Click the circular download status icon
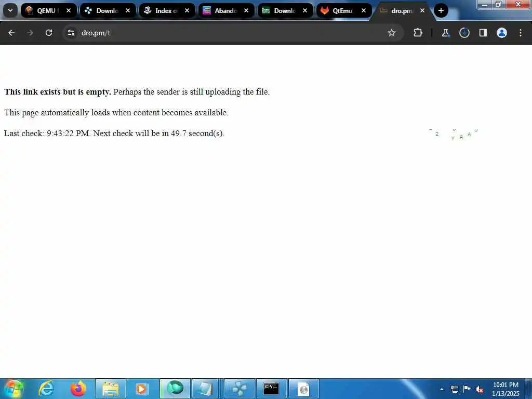Viewport: 532px width, 399px height. pyautogui.click(x=464, y=33)
